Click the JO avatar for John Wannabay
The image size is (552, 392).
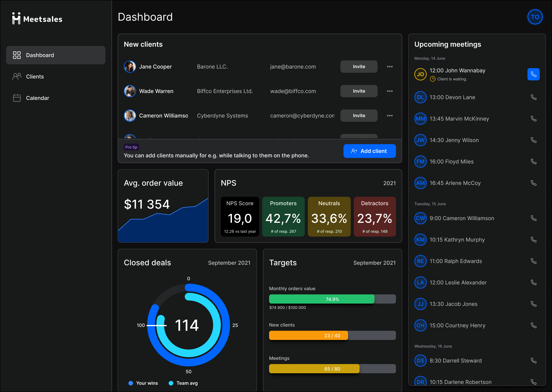[x=420, y=74]
